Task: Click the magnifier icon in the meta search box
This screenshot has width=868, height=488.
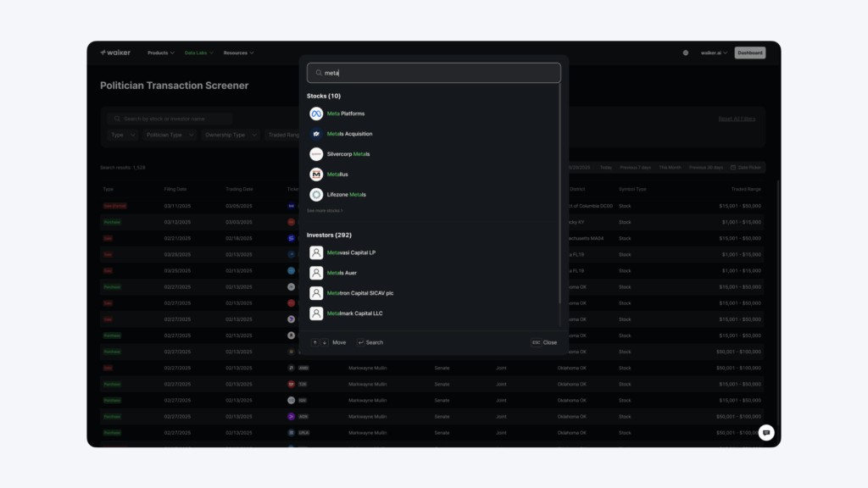Action: 319,73
